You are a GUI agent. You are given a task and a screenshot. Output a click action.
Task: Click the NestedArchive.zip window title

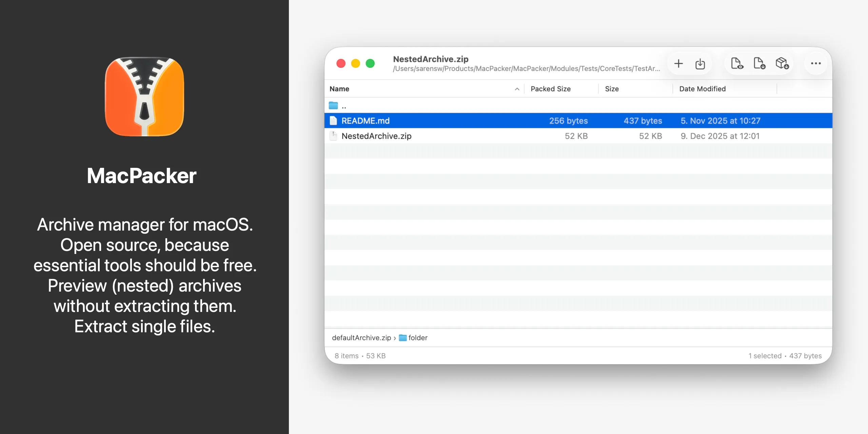(x=431, y=59)
